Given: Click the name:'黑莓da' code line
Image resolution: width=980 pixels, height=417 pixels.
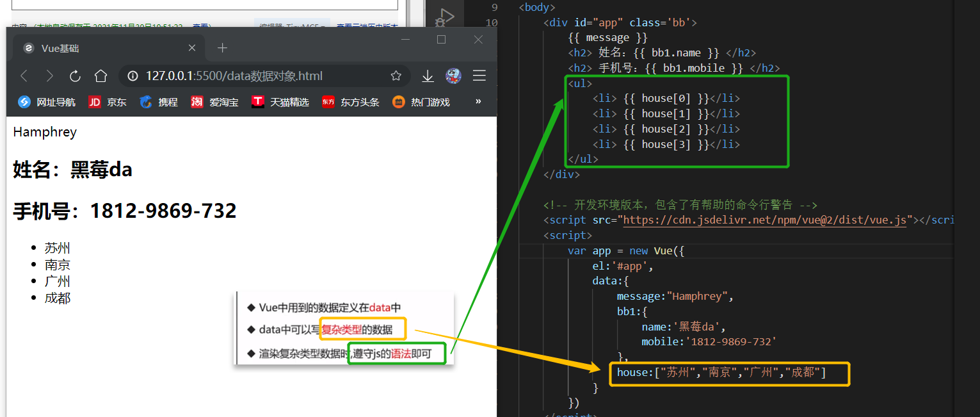Looking at the screenshot, I should point(684,327).
